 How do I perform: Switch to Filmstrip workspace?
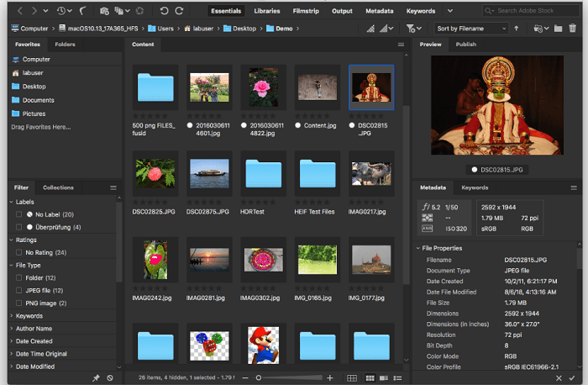point(306,11)
